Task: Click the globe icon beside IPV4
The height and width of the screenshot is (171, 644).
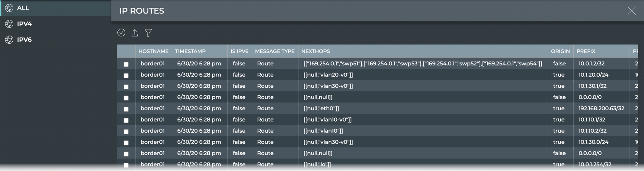Action: [x=9, y=24]
